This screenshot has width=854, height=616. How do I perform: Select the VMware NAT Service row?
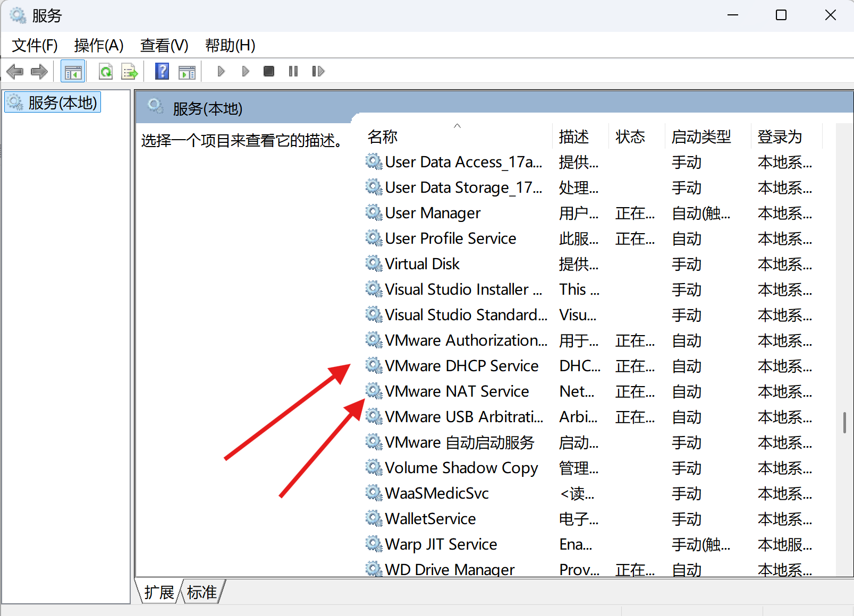pyautogui.click(x=593, y=391)
